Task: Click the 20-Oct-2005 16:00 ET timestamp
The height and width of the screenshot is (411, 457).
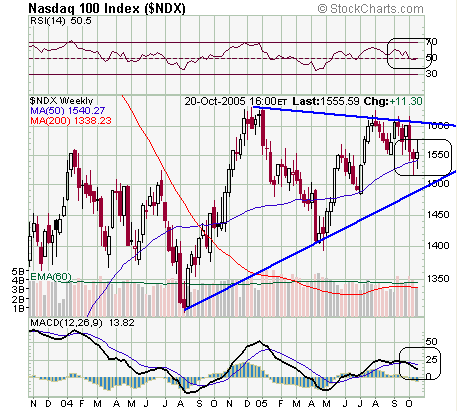Action: (236, 101)
